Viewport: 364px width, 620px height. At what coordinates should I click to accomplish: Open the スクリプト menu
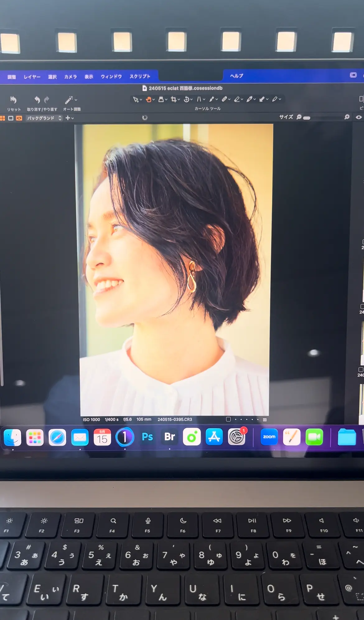pyautogui.click(x=140, y=76)
